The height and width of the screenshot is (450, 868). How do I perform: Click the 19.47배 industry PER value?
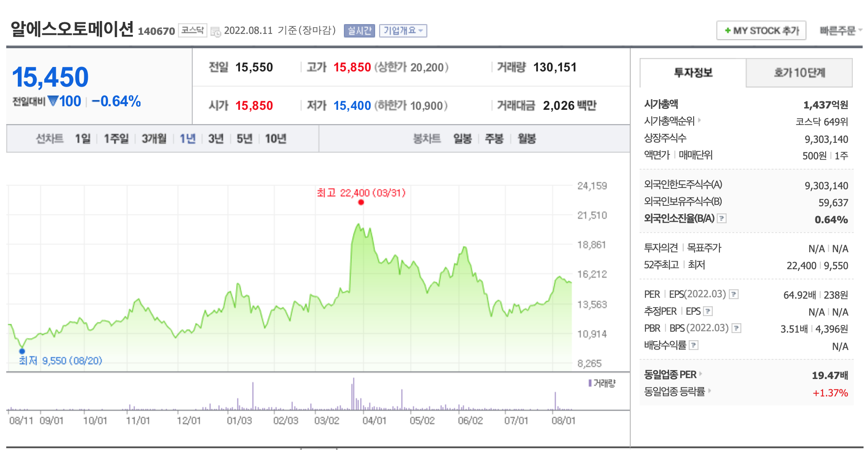click(x=830, y=375)
